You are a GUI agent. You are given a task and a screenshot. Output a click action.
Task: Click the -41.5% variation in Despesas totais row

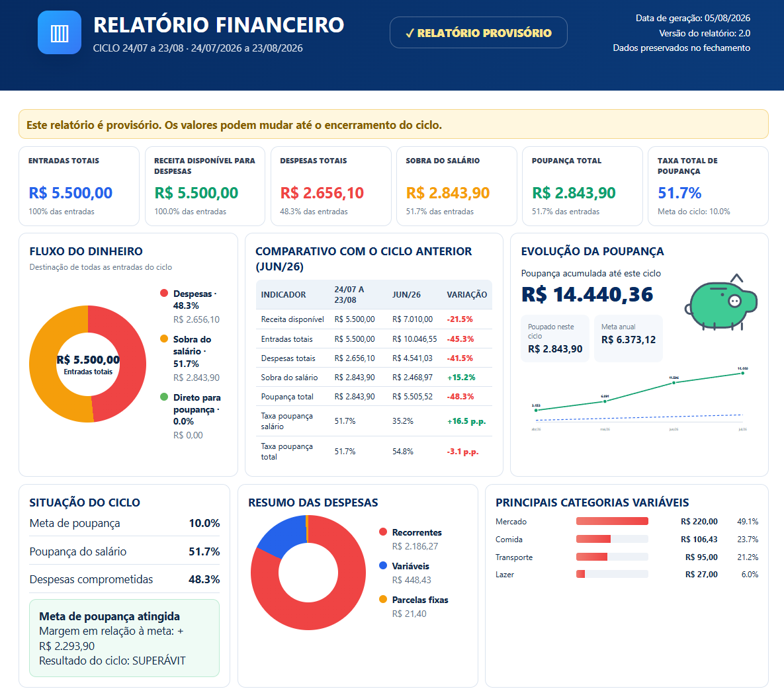460,358
